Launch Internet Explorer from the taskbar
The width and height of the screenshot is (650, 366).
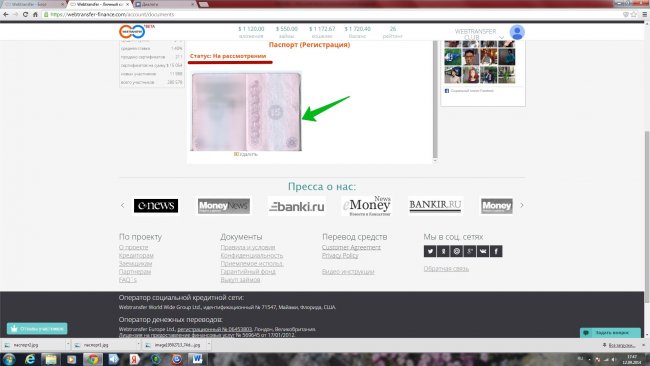30,359
